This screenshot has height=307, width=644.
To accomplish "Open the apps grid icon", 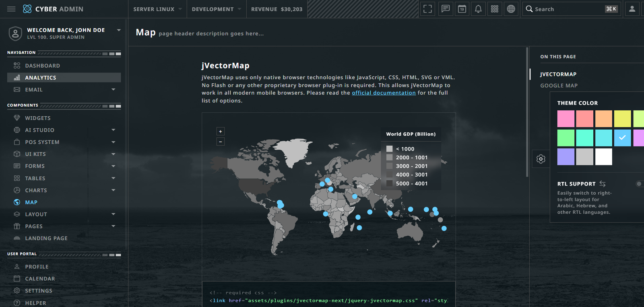I will (x=495, y=9).
